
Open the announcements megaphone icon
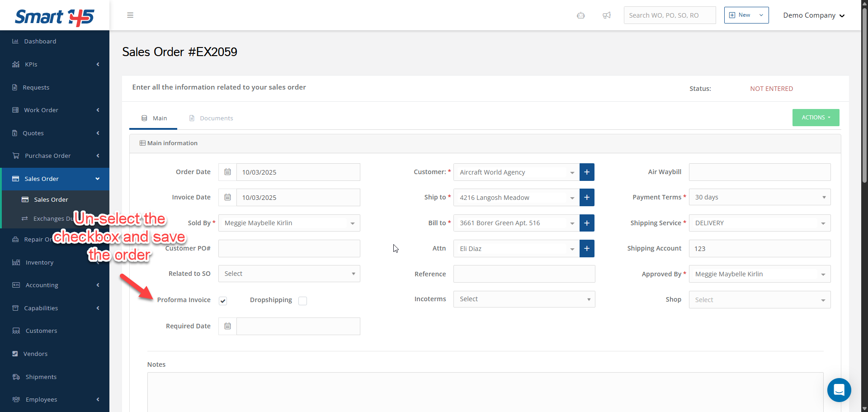607,15
